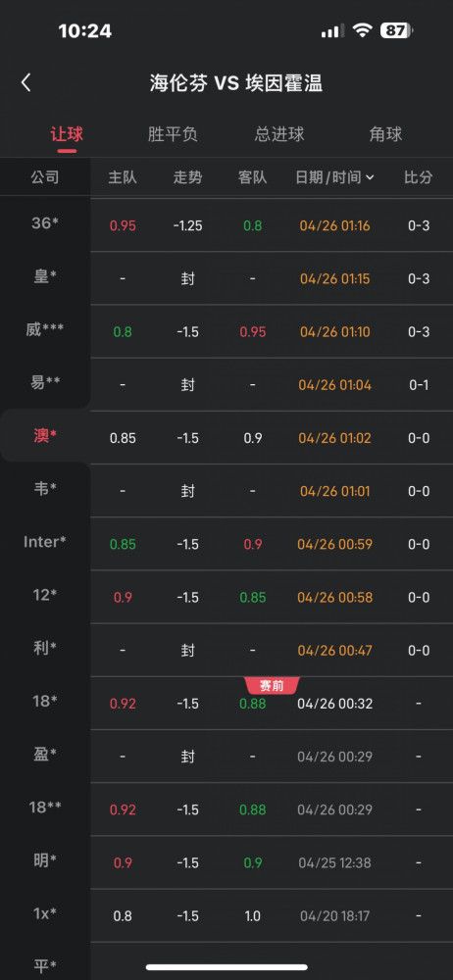Tap the 赛前 red marker badge

273,686
